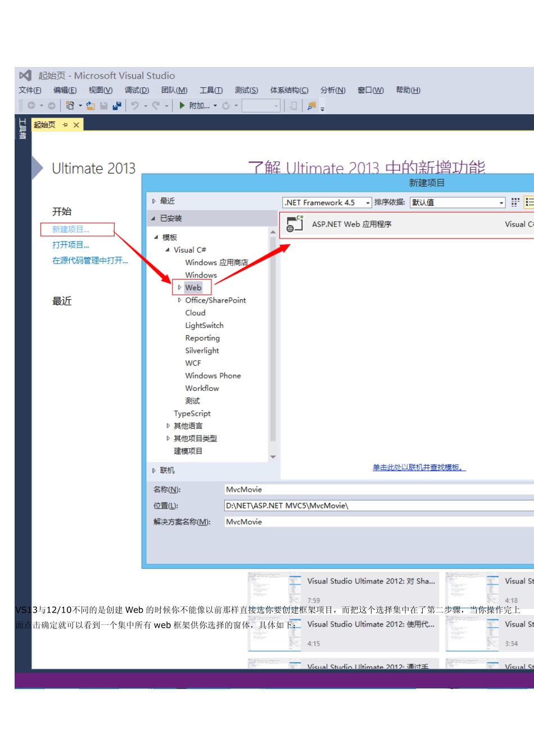534x756 pixels.
Task: Collapse the 模板 tree node
Action: click(x=156, y=237)
